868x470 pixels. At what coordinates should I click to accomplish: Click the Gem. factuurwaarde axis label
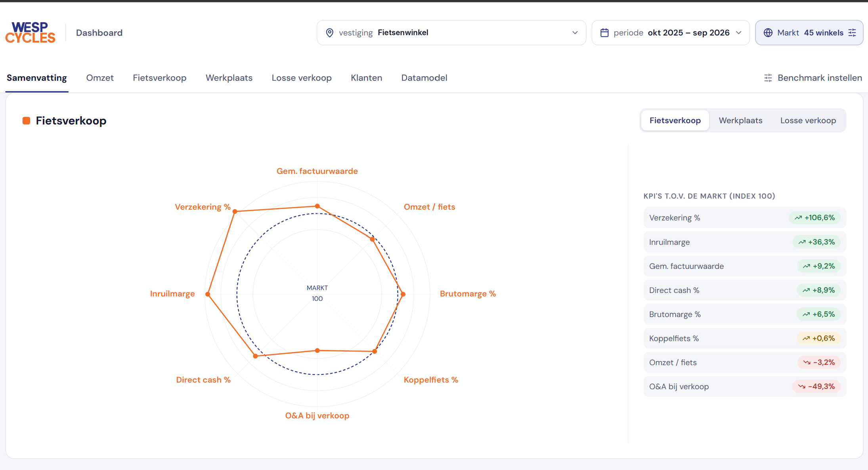[x=317, y=171]
